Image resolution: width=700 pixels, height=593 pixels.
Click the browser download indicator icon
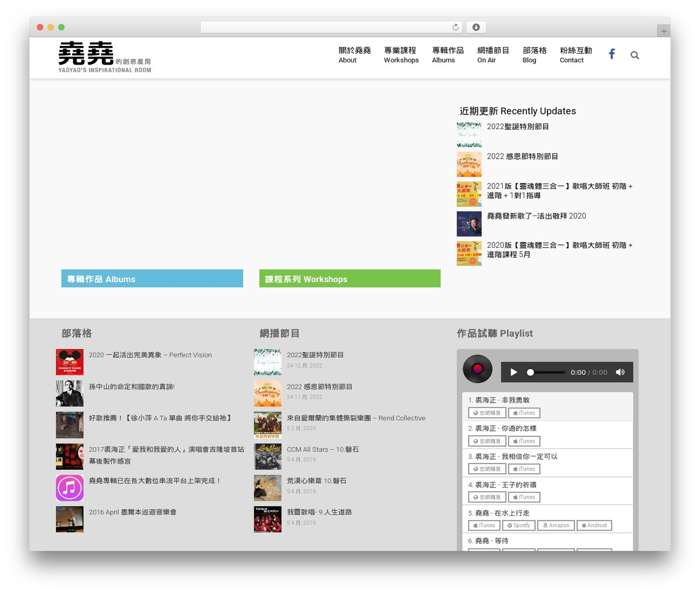pyautogui.click(x=476, y=27)
